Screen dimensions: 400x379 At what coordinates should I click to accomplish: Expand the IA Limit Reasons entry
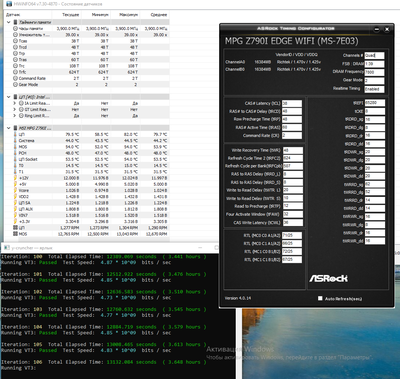(x=14, y=103)
